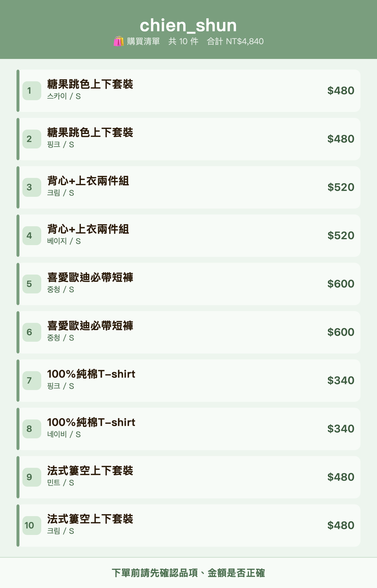Open the first 糖果跳色上下套裝 item title
Image resolution: width=377 pixels, height=588 pixels.
click(90, 84)
